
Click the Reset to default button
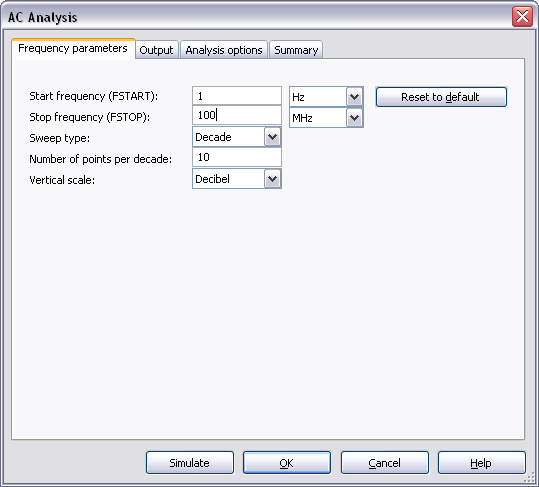click(x=441, y=97)
